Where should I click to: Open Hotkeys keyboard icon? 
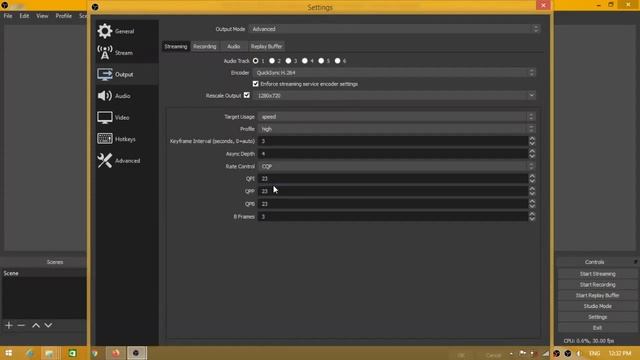[105, 139]
